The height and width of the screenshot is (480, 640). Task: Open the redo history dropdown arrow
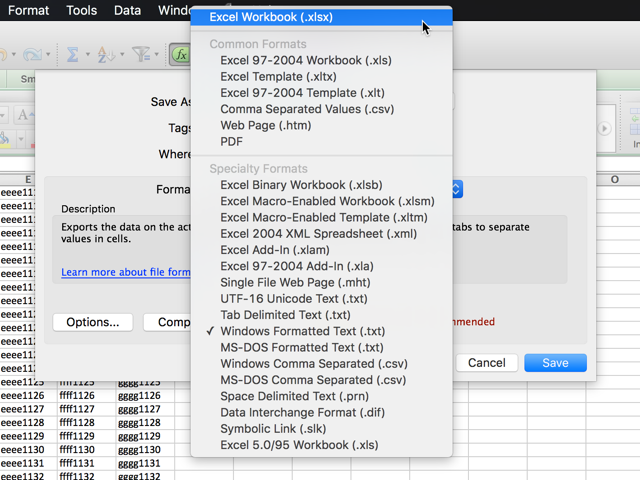[x=48, y=54]
